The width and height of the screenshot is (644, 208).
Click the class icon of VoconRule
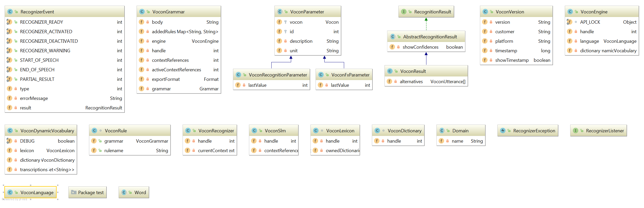pyautogui.click(x=94, y=131)
